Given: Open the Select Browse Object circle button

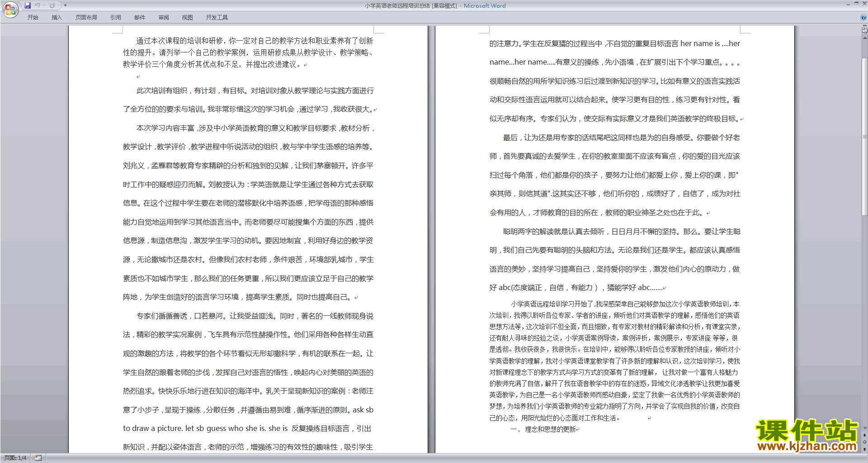Looking at the screenshot, I should [x=864, y=442].
